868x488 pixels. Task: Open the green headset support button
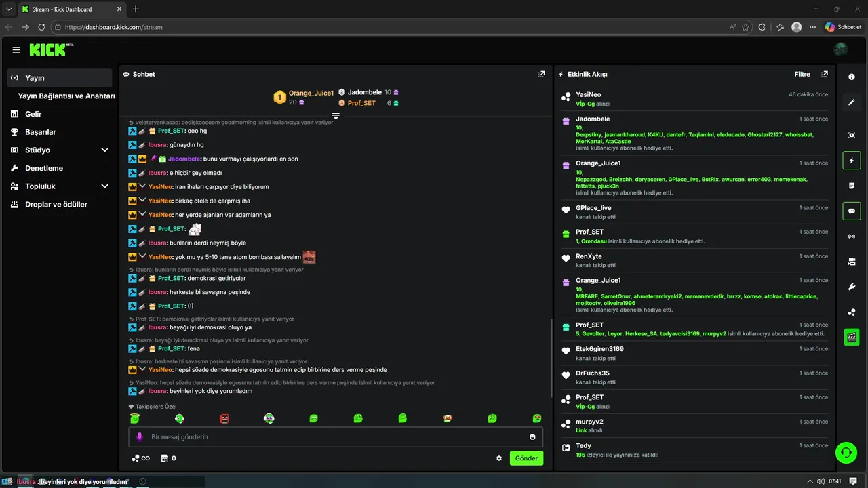point(846,452)
